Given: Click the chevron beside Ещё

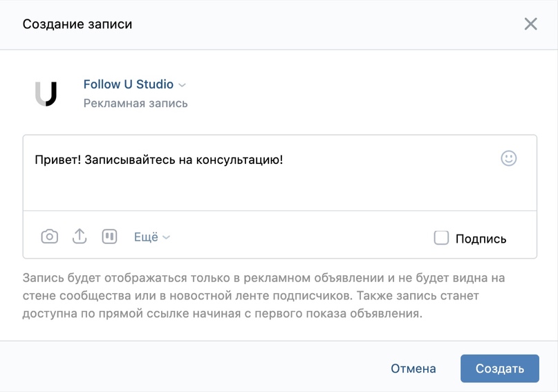Looking at the screenshot, I should point(166,237).
